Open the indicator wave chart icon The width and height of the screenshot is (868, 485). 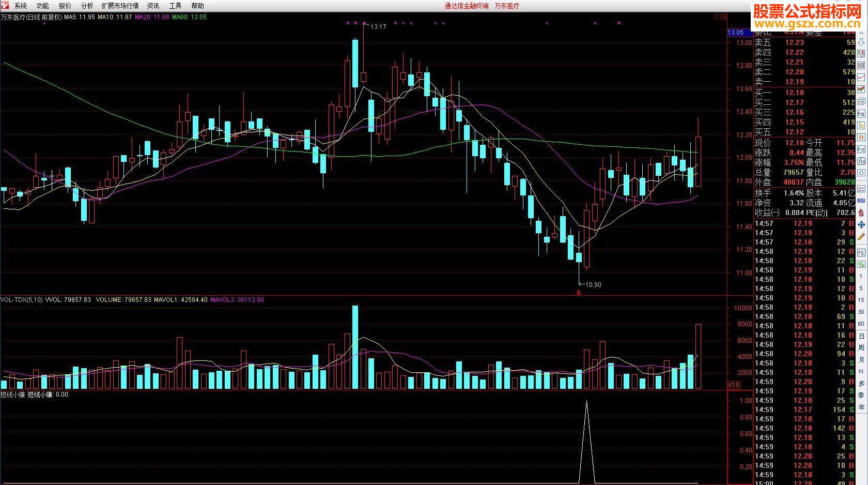861,189
